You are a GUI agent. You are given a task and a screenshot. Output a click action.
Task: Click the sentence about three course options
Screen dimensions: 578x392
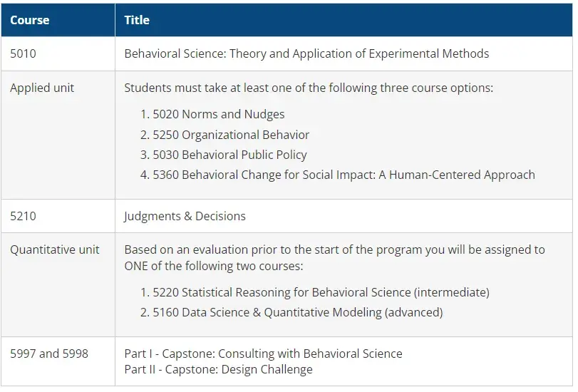309,88
